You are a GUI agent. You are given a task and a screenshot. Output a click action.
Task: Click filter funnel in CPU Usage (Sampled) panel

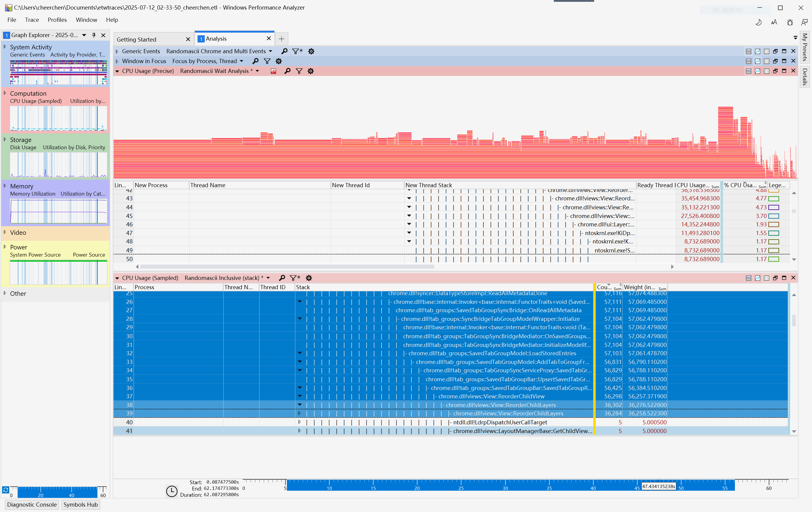click(x=295, y=278)
